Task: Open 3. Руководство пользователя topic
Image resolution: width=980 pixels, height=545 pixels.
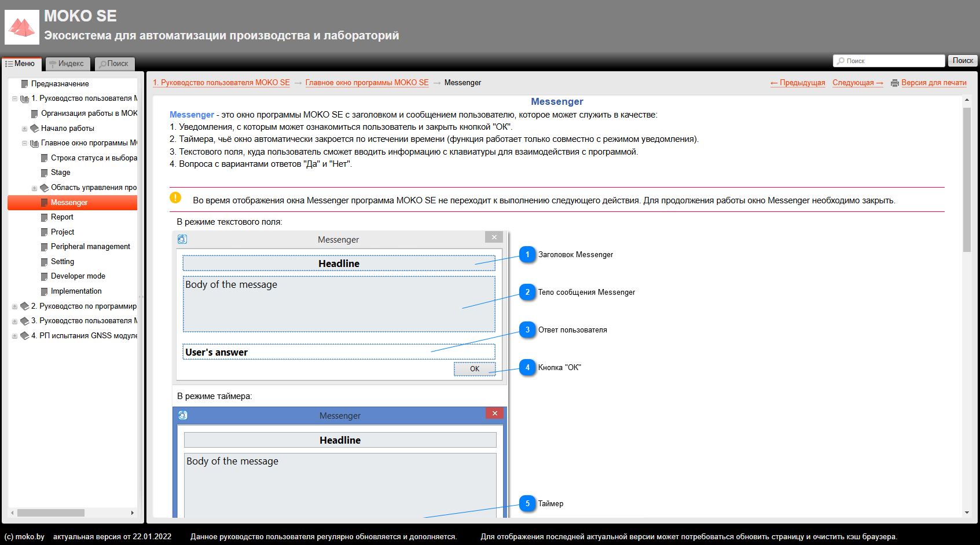Action: [x=84, y=321]
